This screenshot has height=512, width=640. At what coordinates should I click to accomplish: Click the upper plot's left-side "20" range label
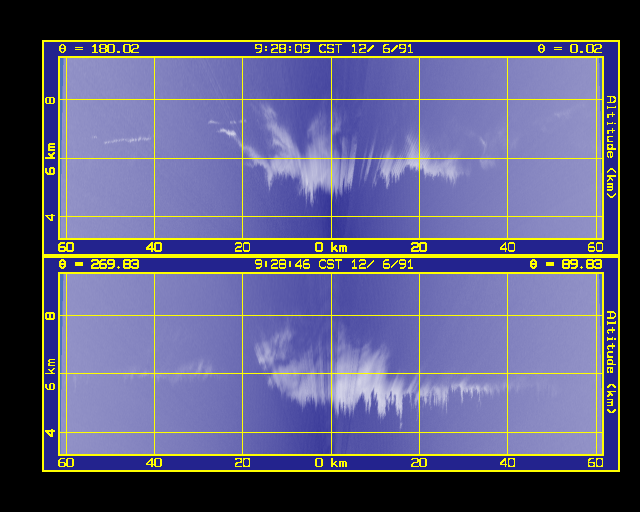[x=242, y=247]
